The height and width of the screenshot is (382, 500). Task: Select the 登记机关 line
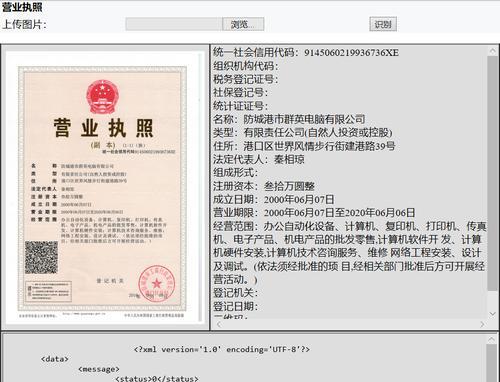tap(236, 293)
